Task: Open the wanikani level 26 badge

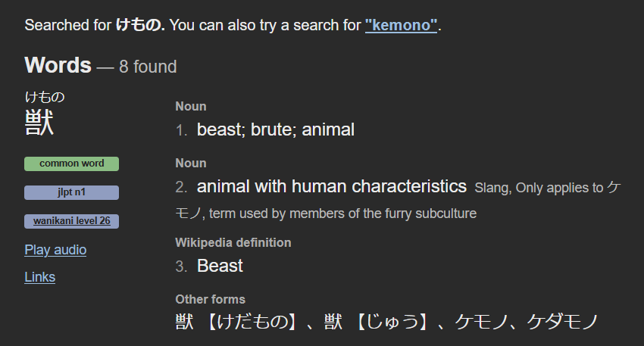Action: (71, 221)
